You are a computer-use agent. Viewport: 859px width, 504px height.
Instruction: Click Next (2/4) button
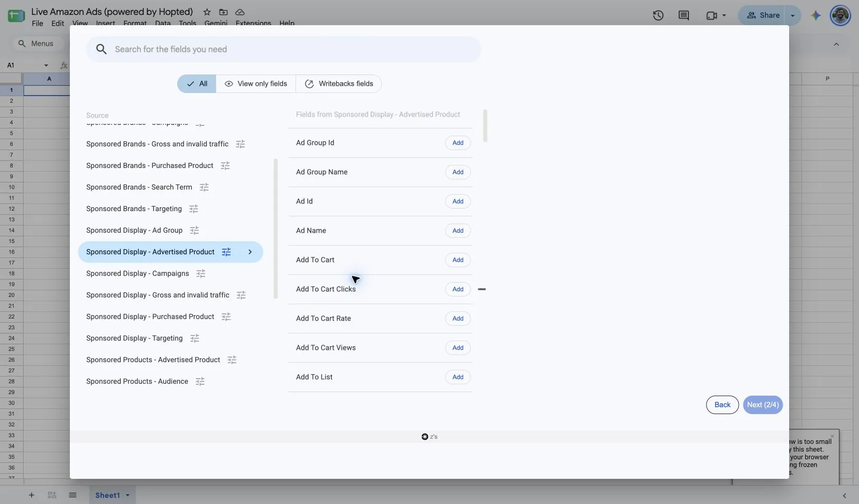click(x=763, y=405)
